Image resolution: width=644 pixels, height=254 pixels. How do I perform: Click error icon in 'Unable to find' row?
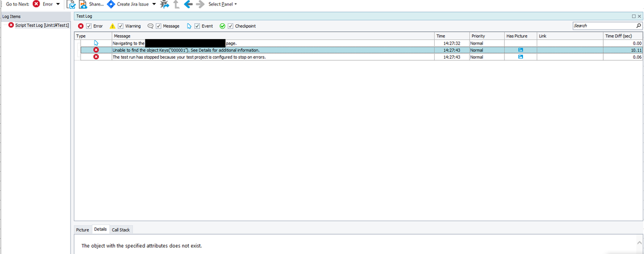96,50
